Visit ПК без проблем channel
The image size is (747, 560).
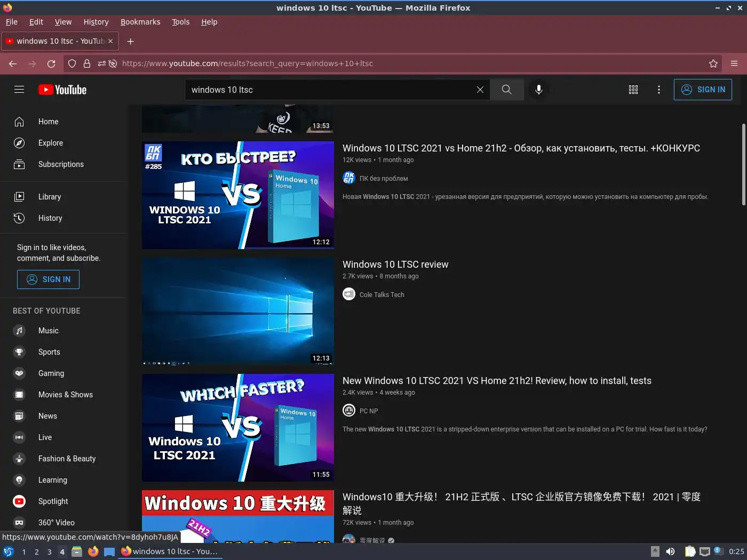(x=384, y=178)
